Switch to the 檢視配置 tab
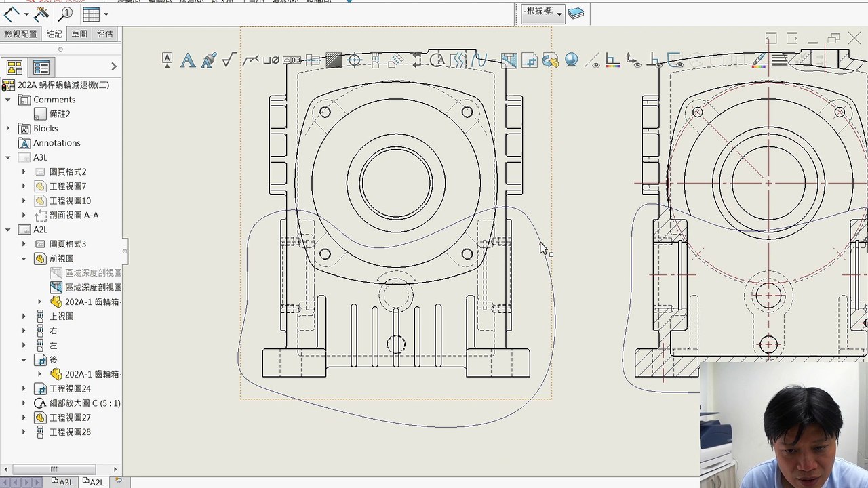868x488 pixels. [20, 34]
